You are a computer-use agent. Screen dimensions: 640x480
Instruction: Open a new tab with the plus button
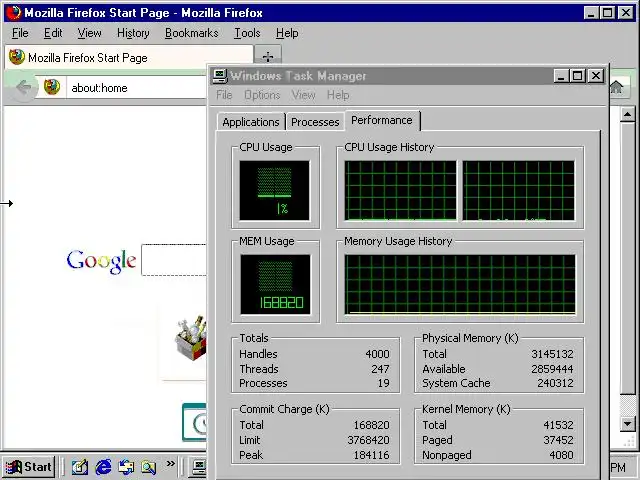click(x=268, y=56)
